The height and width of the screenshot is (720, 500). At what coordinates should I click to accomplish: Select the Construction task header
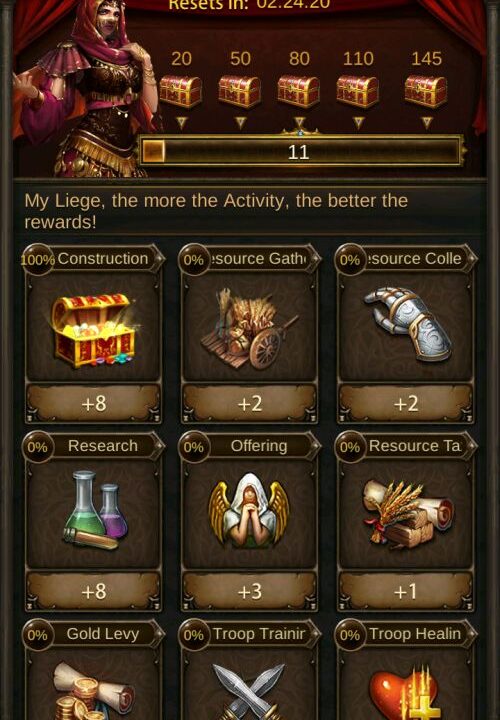point(93,259)
